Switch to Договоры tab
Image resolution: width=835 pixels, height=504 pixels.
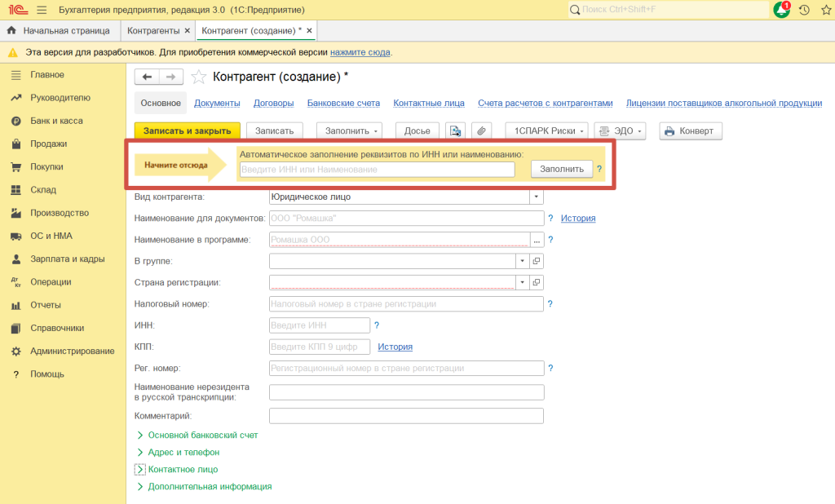tap(273, 103)
